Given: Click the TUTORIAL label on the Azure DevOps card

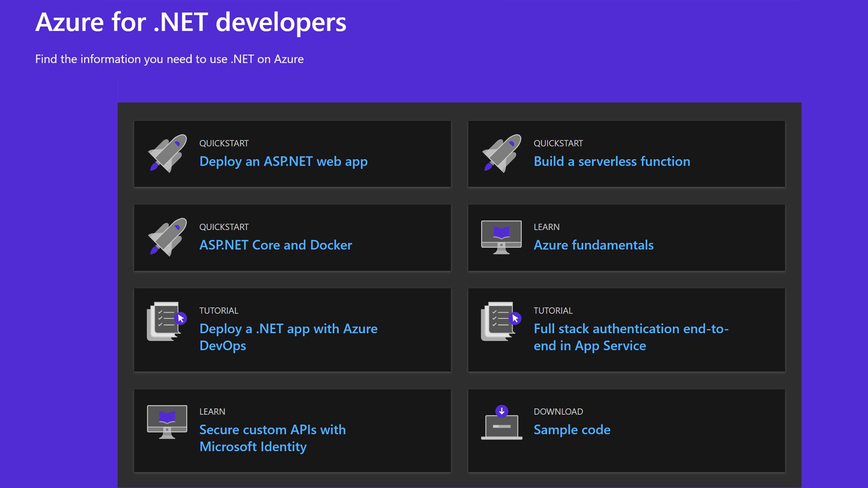Looking at the screenshot, I should click(x=219, y=310).
